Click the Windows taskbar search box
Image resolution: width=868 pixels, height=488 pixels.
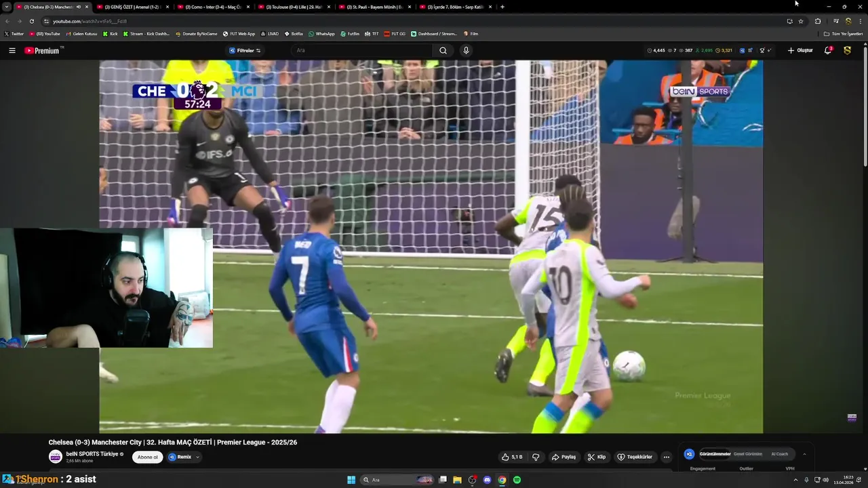pos(398,480)
